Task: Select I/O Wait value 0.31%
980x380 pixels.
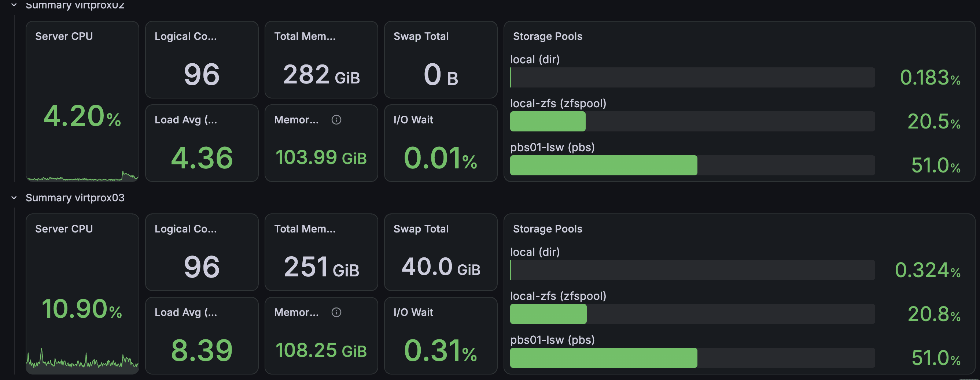Action: pos(441,351)
